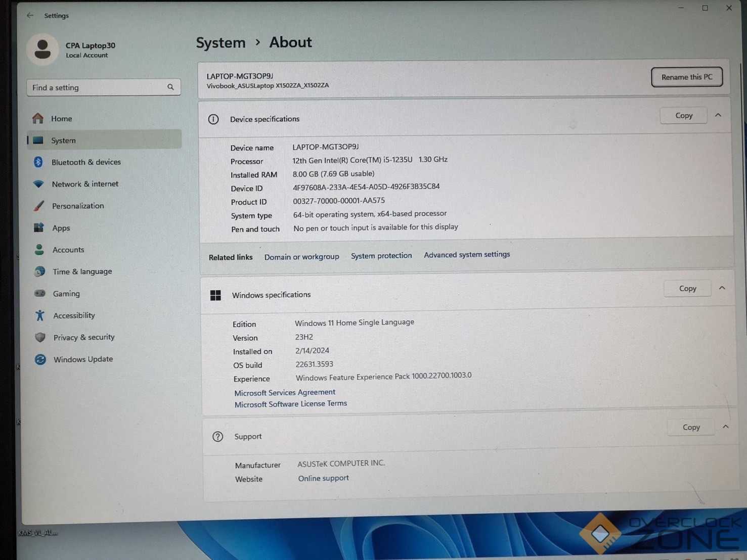Select the Personalization paintbrush icon
Screen dimensions: 747x560
(39, 206)
